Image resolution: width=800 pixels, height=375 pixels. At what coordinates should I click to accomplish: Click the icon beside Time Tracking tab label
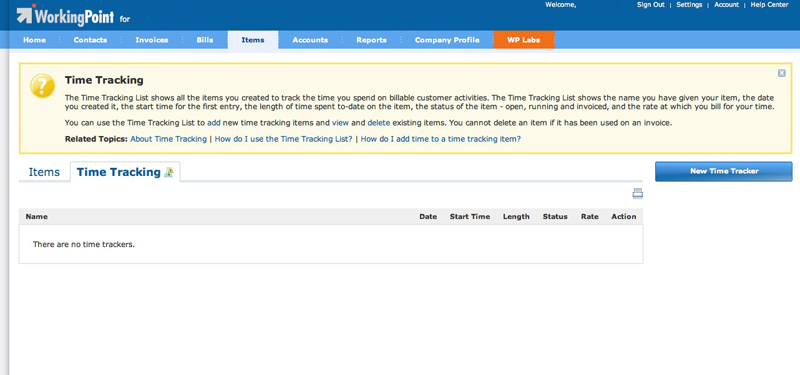point(169,172)
